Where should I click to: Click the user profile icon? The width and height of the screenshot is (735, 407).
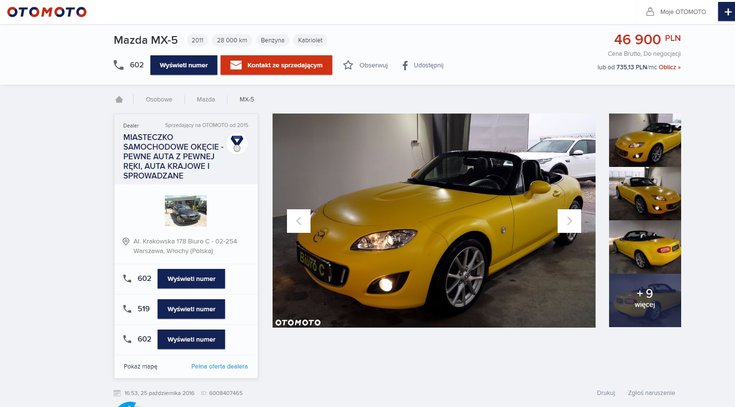(x=650, y=12)
